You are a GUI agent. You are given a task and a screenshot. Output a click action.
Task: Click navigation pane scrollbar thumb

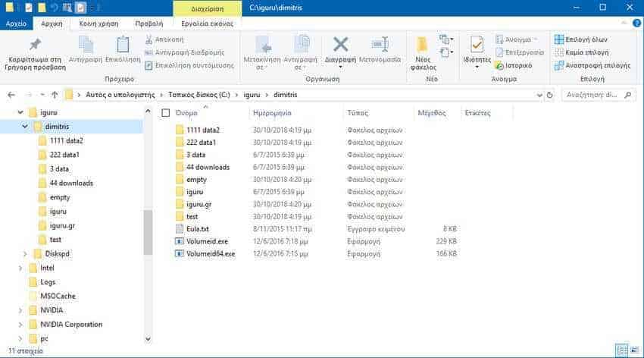[148, 232]
